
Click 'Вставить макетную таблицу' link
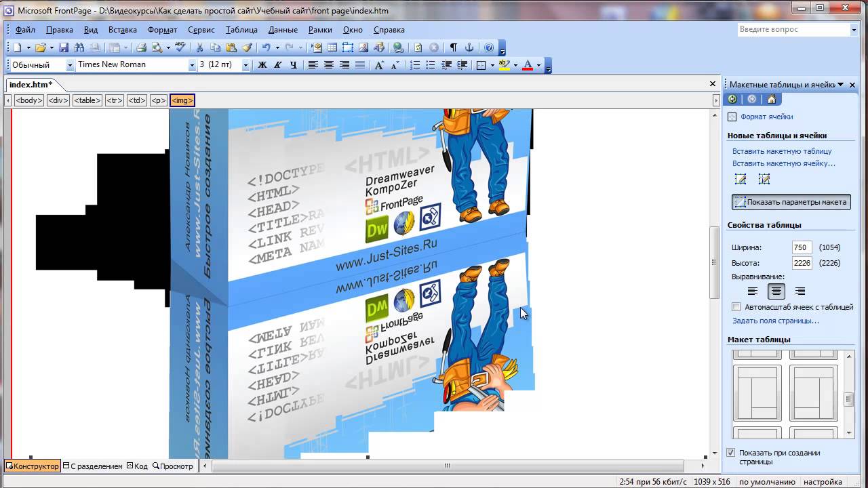[x=782, y=151]
